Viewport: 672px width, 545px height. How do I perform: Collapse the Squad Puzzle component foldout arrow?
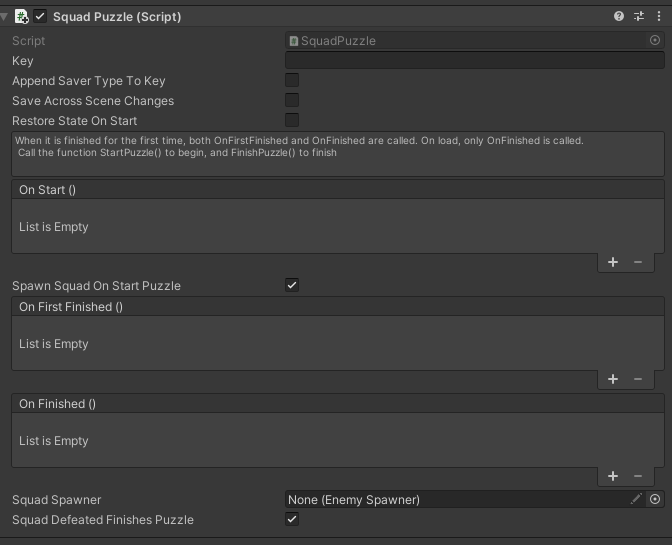tap(4, 17)
